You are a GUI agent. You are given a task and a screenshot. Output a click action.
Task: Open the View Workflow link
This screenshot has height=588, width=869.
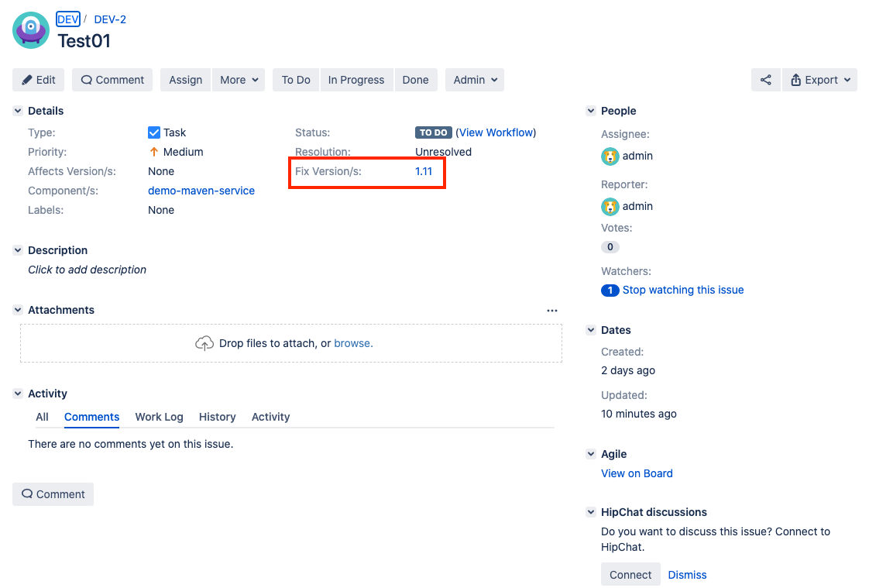tap(497, 132)
